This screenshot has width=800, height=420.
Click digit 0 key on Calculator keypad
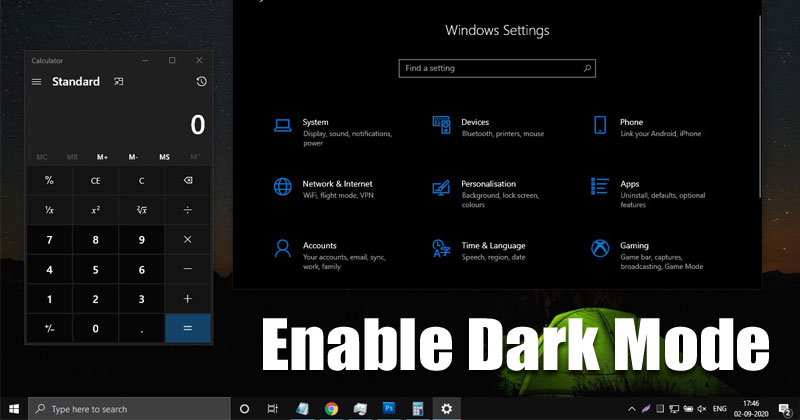(x=95, y=328)
